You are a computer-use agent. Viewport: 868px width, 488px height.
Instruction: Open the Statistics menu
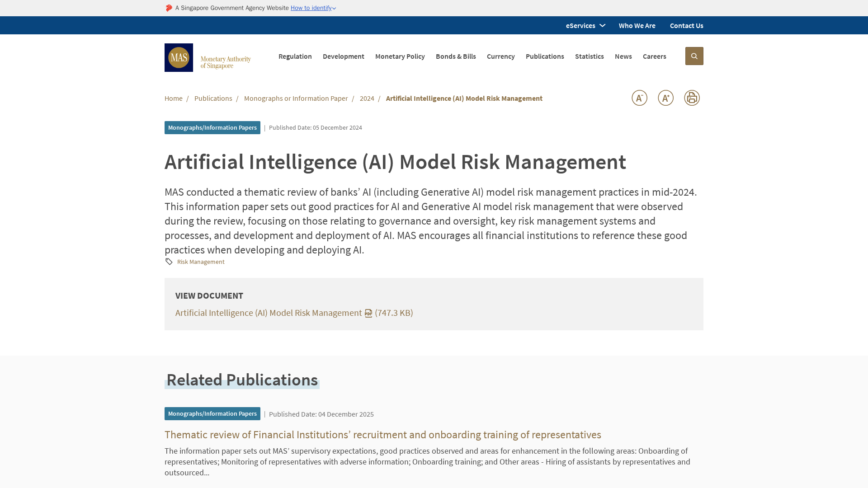(589, 56)
